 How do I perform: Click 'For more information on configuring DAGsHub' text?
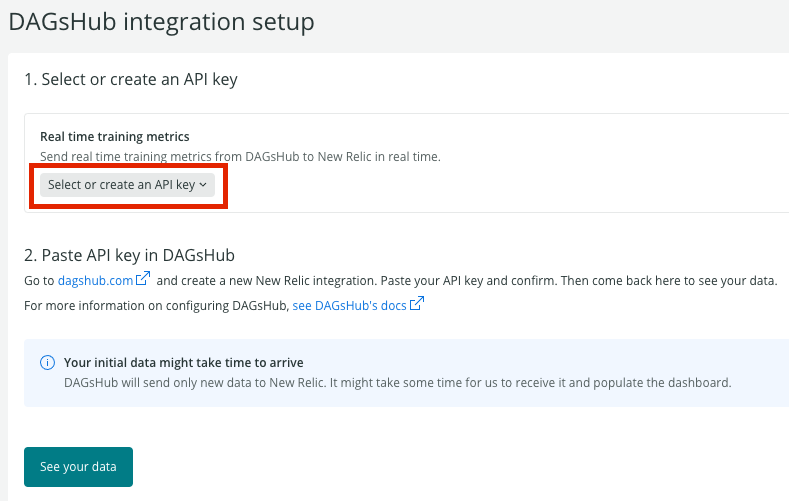[156, 305]
